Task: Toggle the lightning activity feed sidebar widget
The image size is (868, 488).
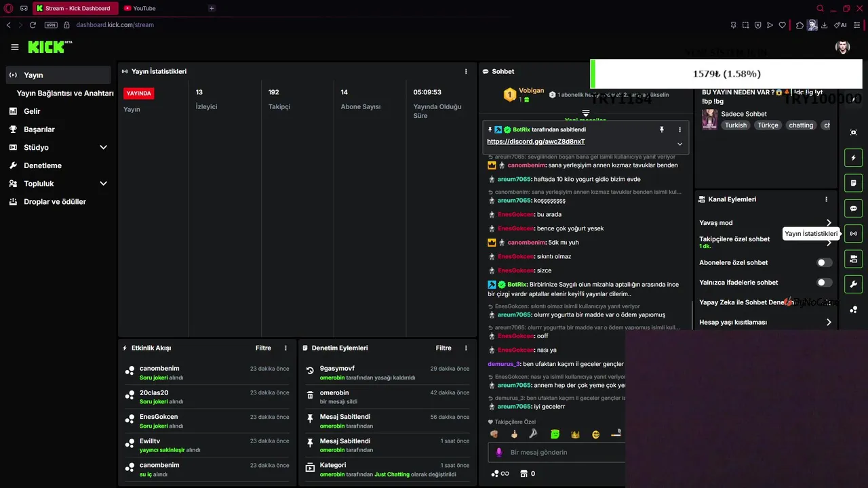Action: [x=853, y=158]
